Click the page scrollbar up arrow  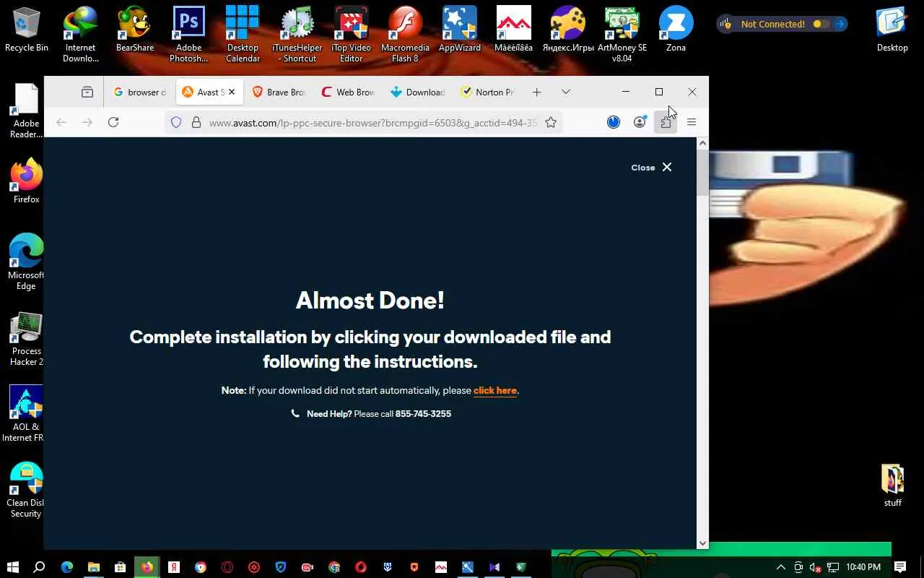pos(702,143)
